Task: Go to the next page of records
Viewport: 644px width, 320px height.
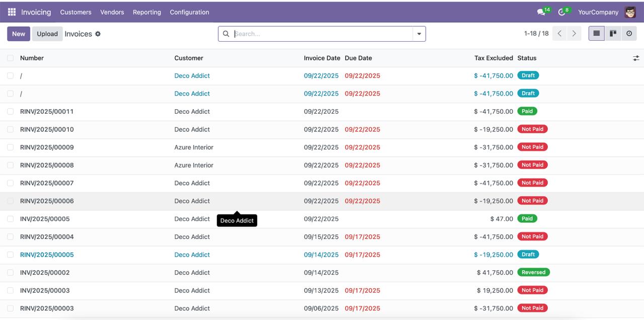Action: coord(574,34)
